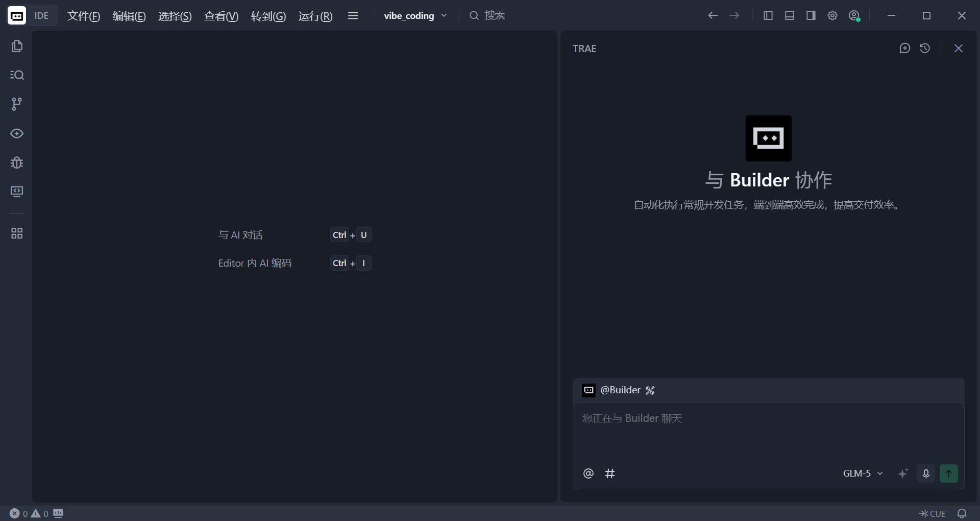Image resolution: width=980 pixels, height=521 pixels.
Task: Open settings gear in title bar
Action: click(x=832, y=16)
